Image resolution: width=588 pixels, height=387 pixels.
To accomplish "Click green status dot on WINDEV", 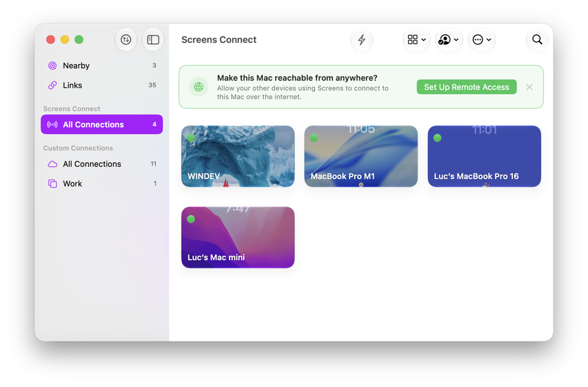I will pos(191,138).
